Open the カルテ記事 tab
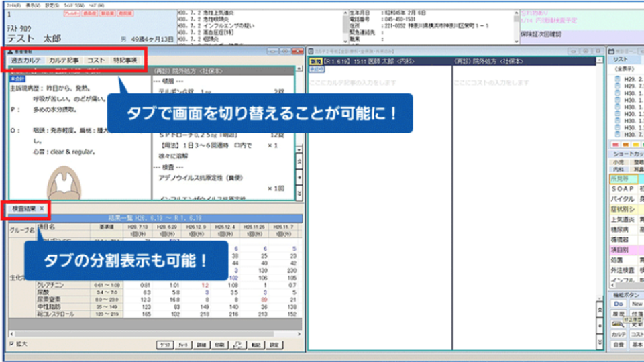This screenshot has height=362, width=644. point(64,60)
